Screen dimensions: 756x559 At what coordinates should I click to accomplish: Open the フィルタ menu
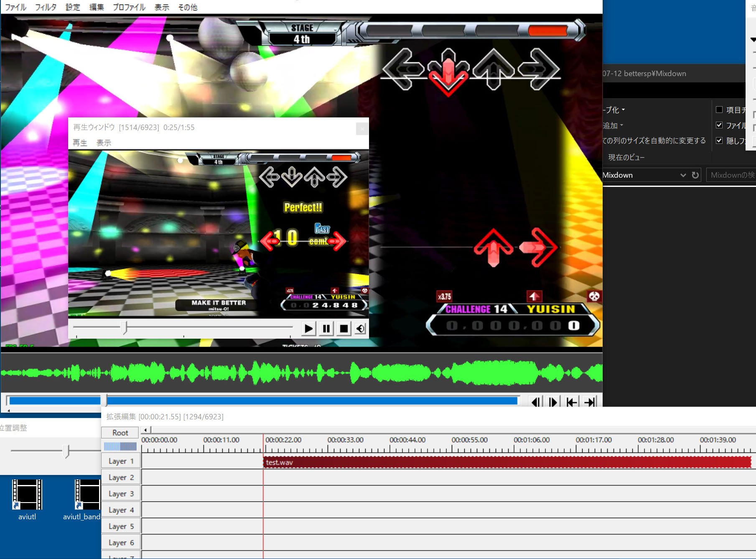46,7
